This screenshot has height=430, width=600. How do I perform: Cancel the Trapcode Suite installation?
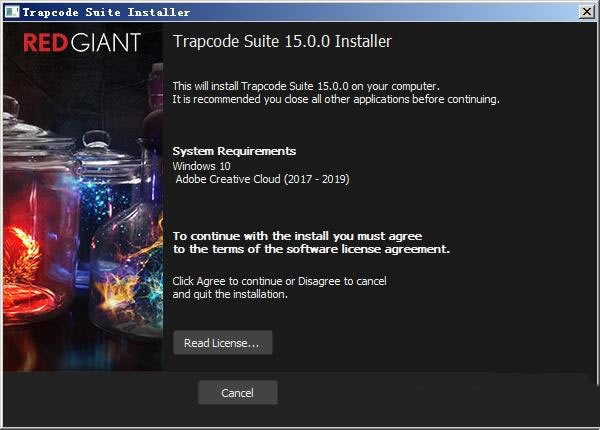click(238, 393)
